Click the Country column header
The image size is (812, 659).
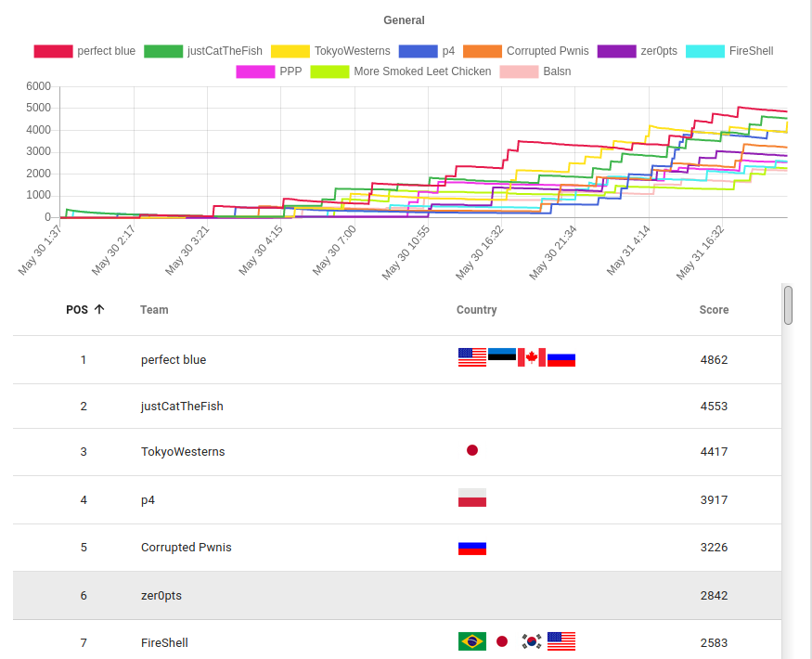(x=476, y=310)
